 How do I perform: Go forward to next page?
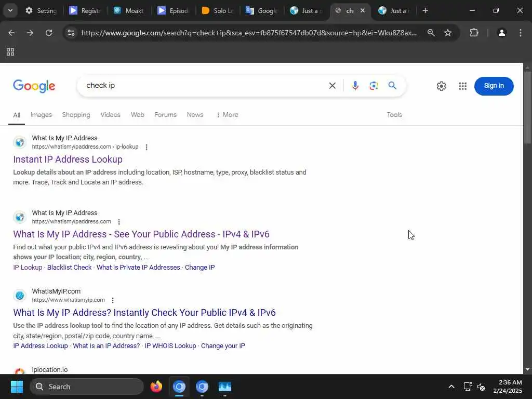click(30, 33)
